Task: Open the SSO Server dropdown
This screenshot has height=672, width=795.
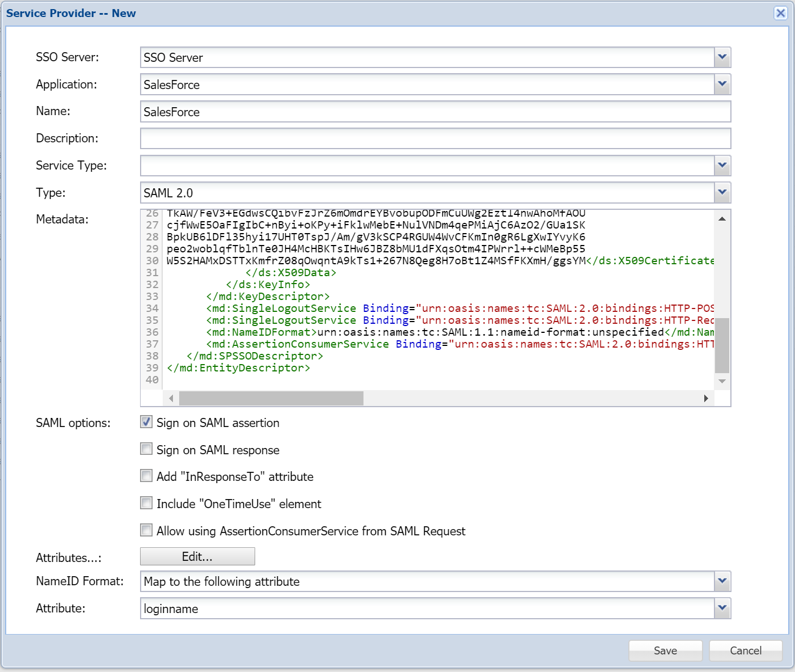Action: coord(722,57)
